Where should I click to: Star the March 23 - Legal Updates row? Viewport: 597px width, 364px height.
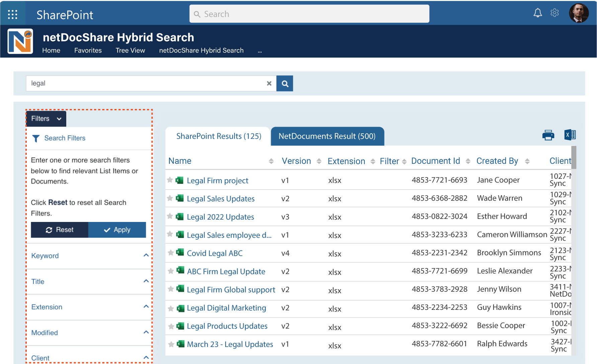pos(171,344)
